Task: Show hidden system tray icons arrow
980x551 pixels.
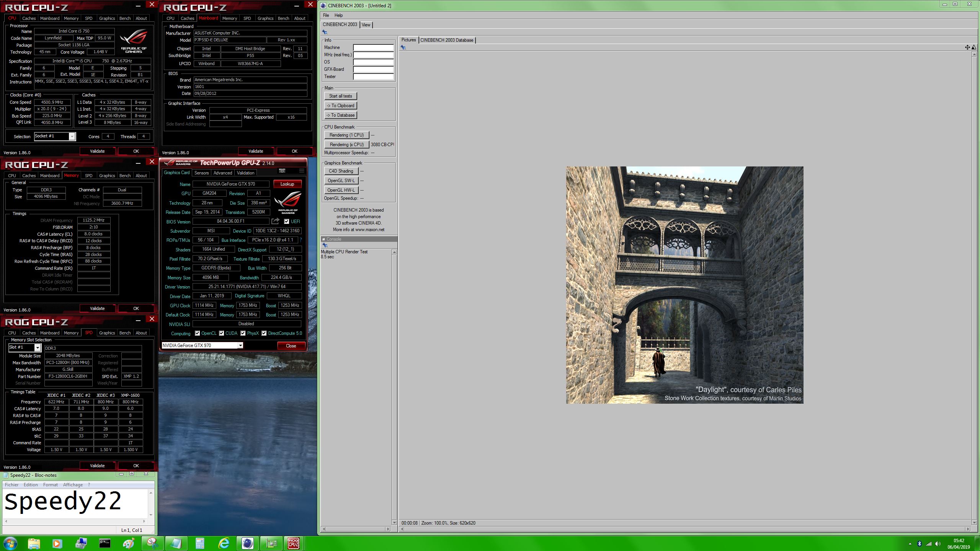Action: pos(910,544)
